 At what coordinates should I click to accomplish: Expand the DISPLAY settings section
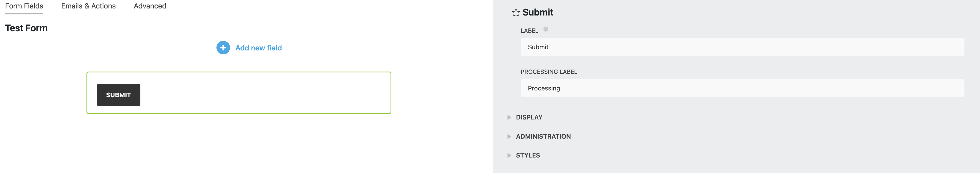point(529,117)
